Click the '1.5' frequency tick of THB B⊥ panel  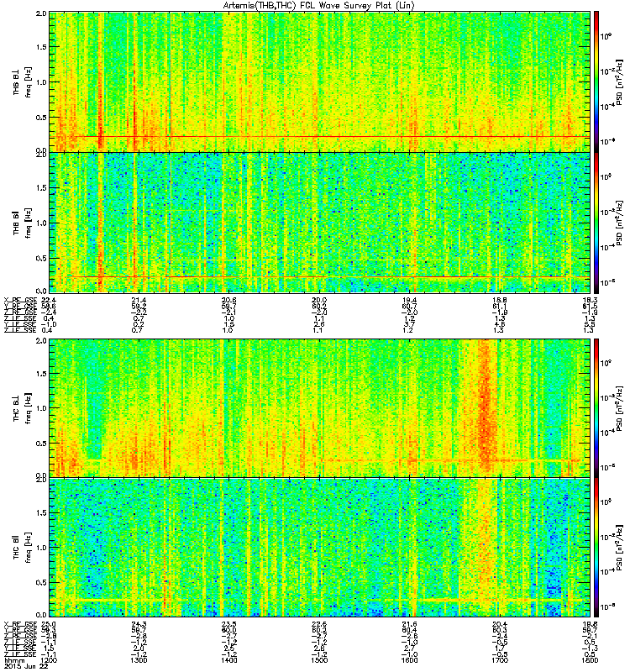(41, 47)
